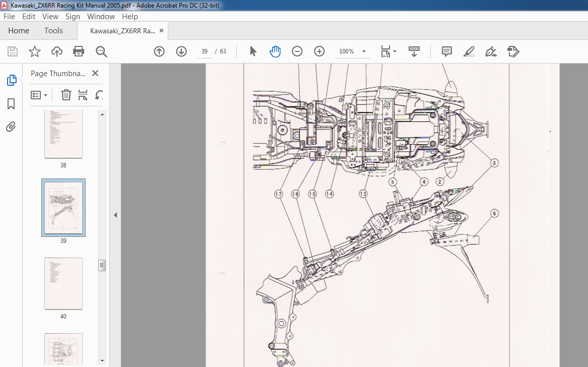588x367 pixels.
Task: Activate the Hand pan tool
Action: [x=275, y=51]
